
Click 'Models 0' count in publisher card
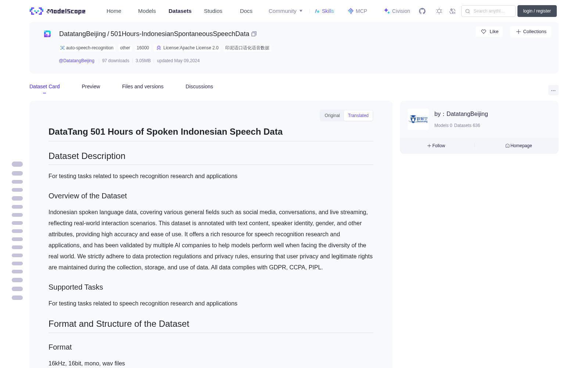[443, 125]
